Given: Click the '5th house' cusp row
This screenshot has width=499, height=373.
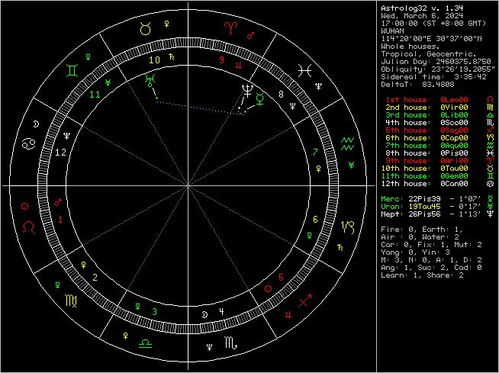Looking at the screenshot, I should (x=427, y=130).
